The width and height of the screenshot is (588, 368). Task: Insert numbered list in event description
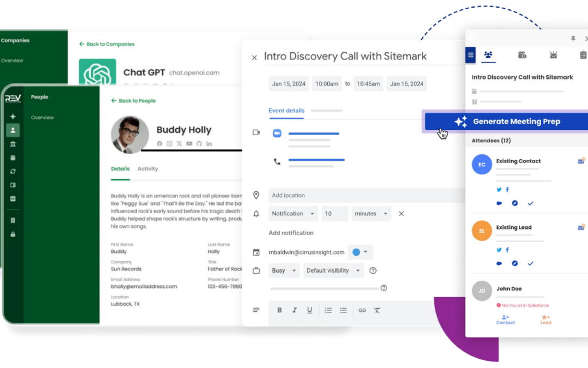coord(328,310)
